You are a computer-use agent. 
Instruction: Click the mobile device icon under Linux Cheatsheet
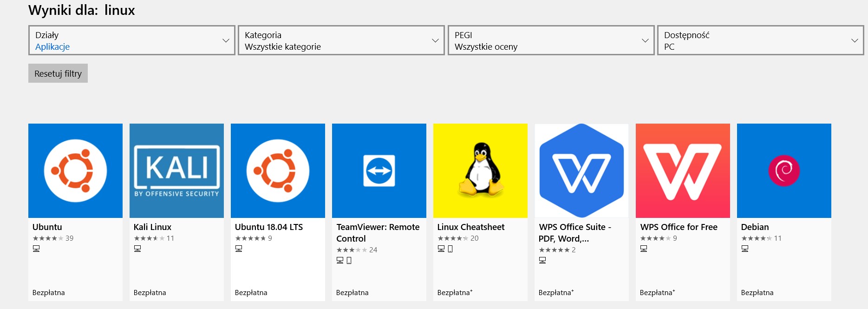450,249
